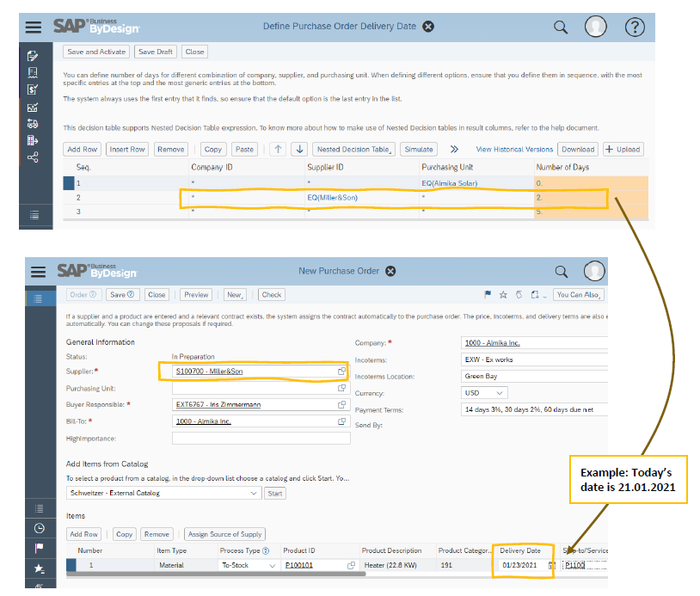
Task: Open history clock icon in purchase order sidebar
Action: tap(40, 528)
